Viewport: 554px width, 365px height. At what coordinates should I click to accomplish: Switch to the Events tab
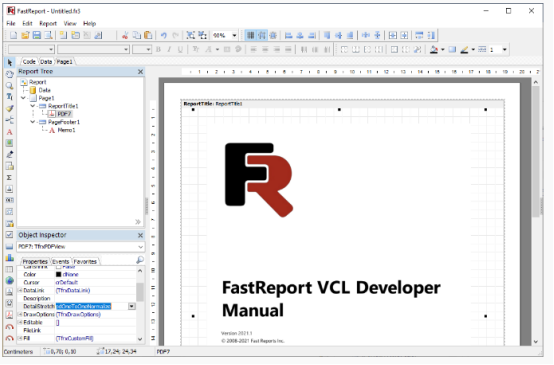60,261
